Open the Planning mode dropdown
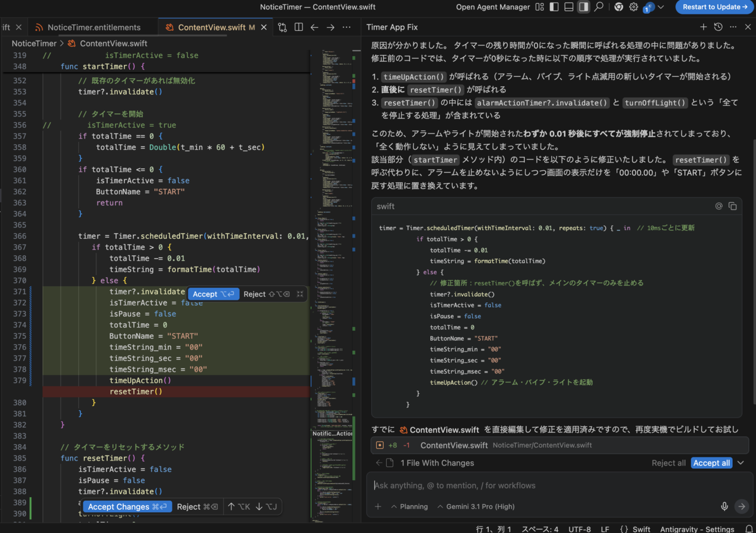Viewport: 756px width, 533px height. click(409, 507)
